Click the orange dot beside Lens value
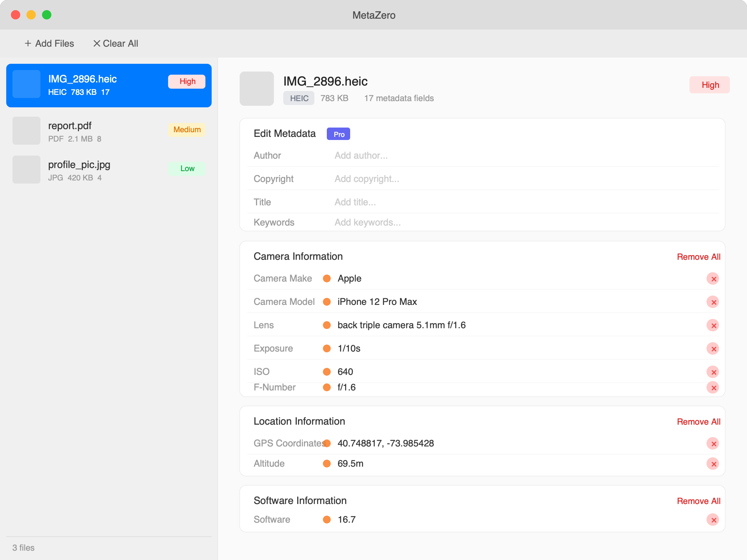This screenshot has width=747, height=560. click(327, 325)
